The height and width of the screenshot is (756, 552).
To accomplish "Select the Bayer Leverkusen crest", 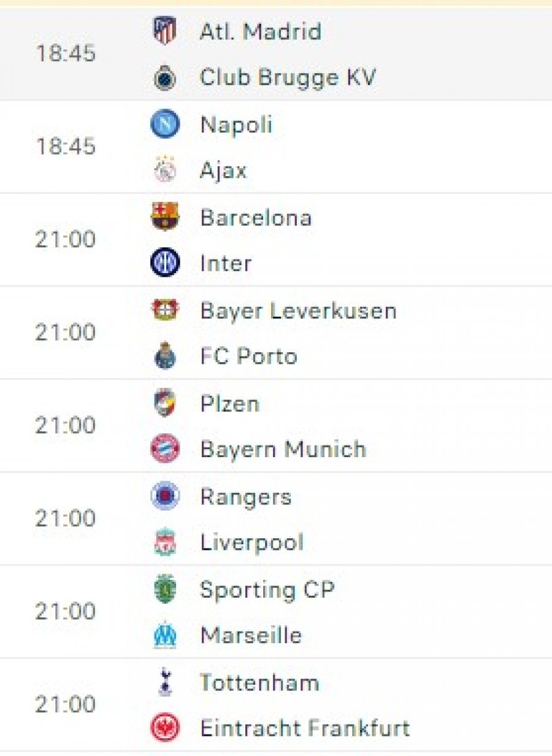I will pos(164,310).
